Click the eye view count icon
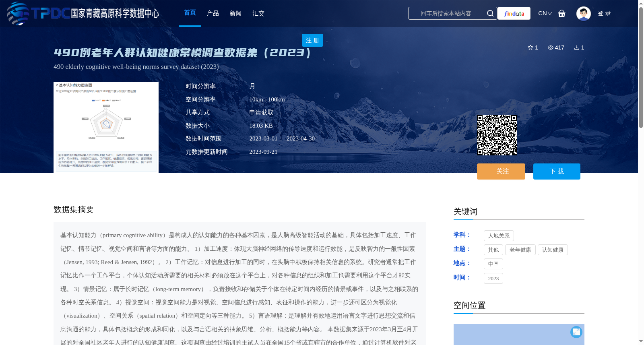Viewport: 644px width, 345px height. tap(551, 48)
